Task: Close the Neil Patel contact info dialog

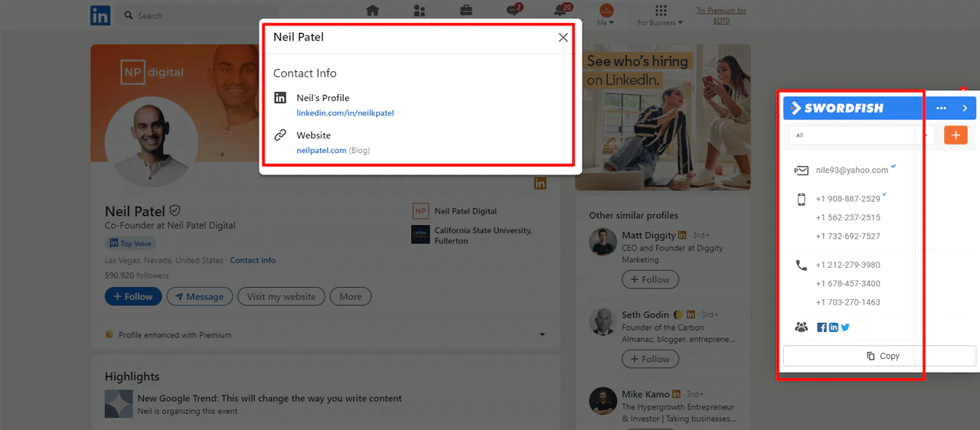Action: 563,37
